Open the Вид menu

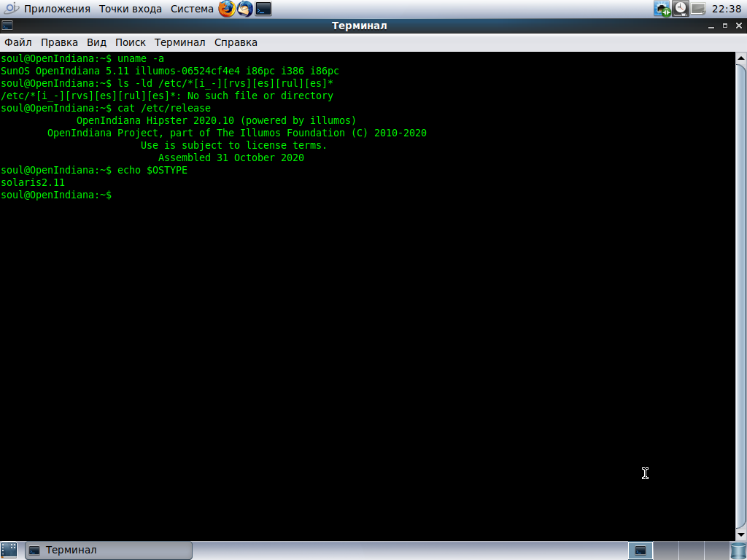coord(96,42)
